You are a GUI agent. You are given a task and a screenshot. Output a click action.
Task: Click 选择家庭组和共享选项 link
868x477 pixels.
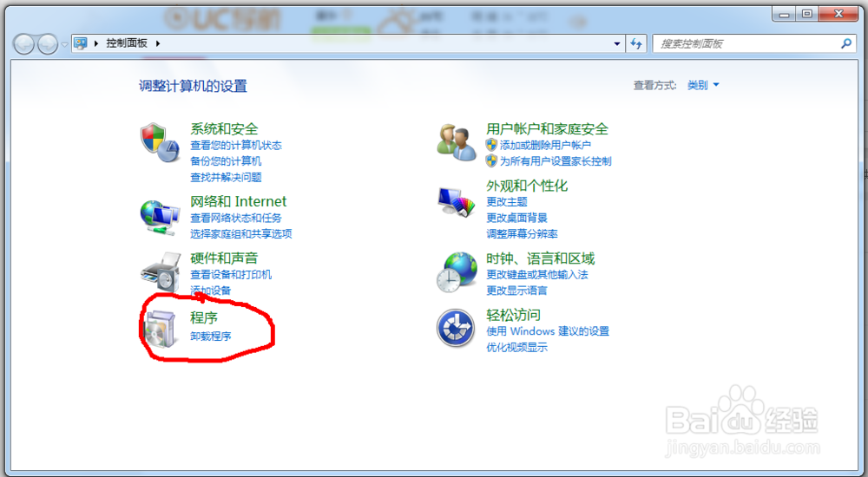click(x=241, y=234)
